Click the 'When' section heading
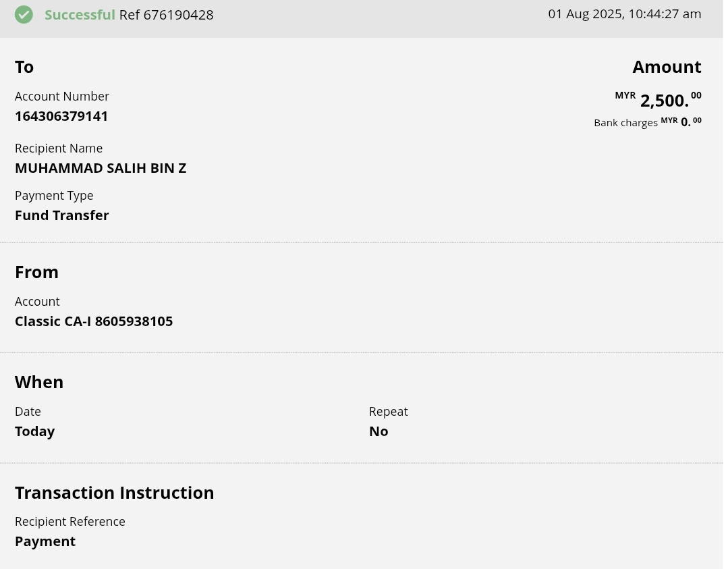The image size is (728, 569). click(x=39, y=382)
